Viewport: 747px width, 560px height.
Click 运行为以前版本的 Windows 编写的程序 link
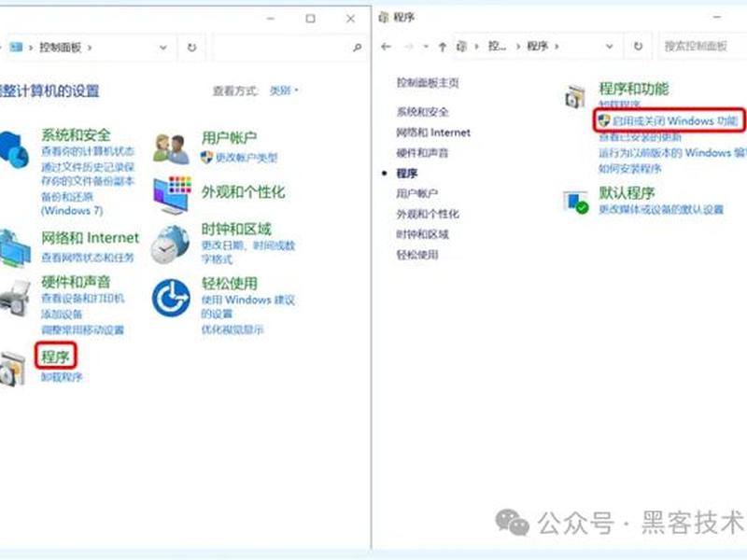pyautogui.click(x=672, y=153)
